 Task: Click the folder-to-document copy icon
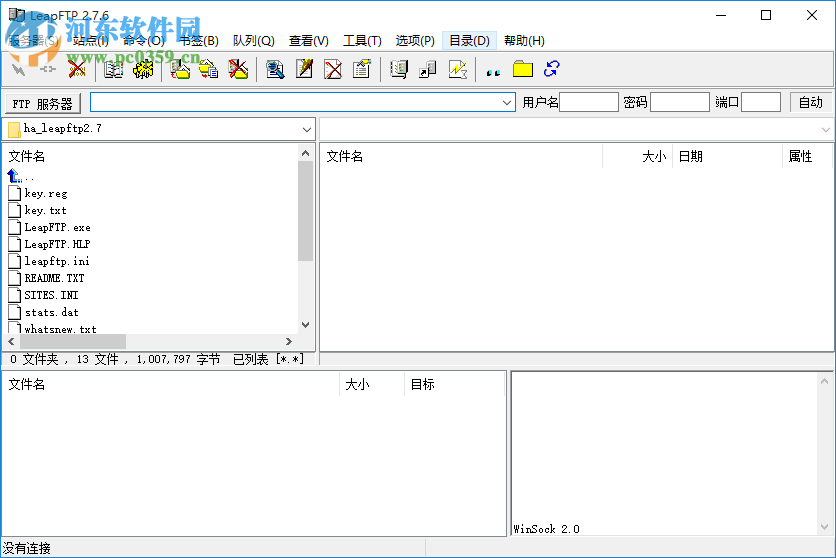(208, 69)
